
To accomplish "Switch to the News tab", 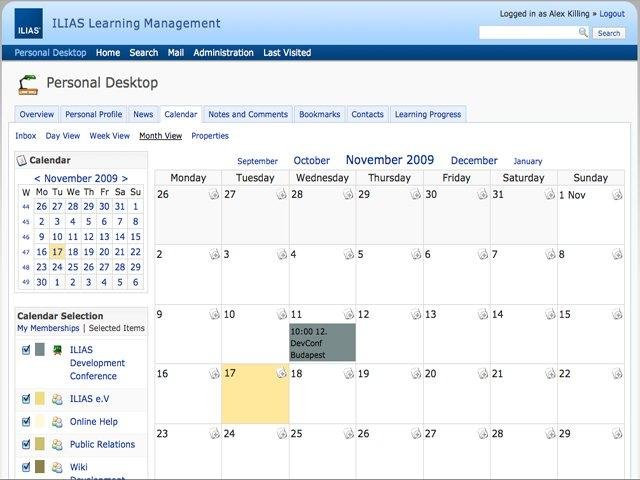I will 143,114.
